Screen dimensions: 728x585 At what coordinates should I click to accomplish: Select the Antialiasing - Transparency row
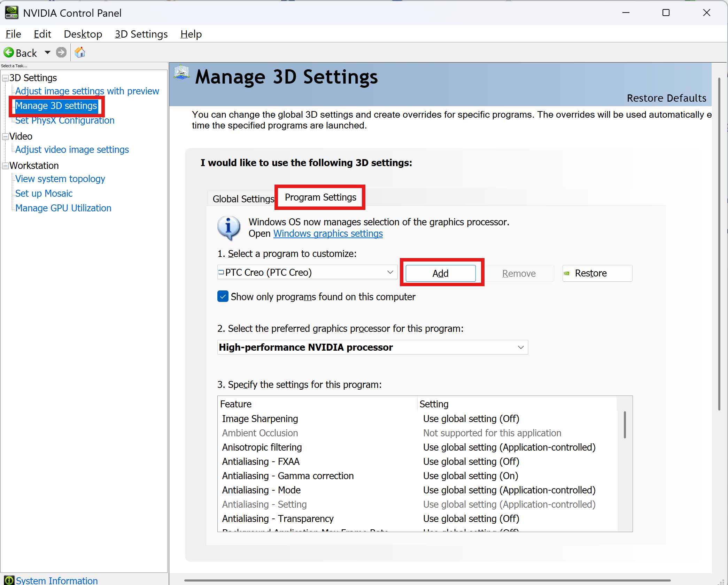[x=417, y=519]
